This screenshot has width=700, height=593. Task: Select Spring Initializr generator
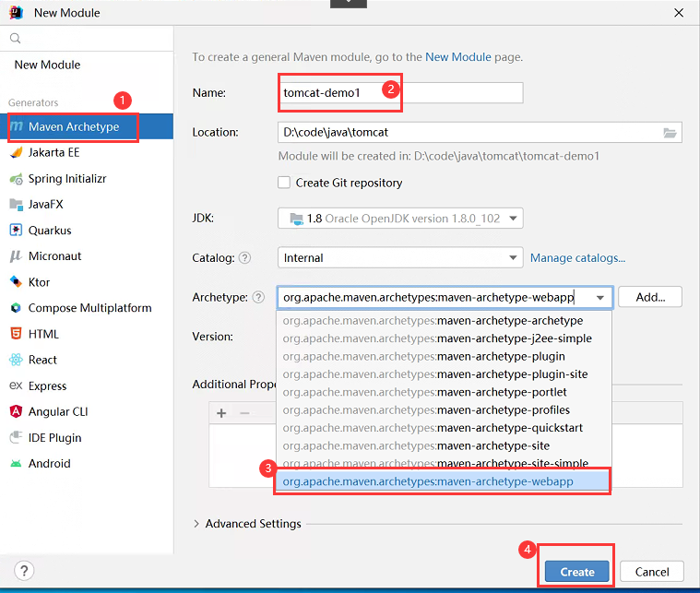click(x=87, y=179)
